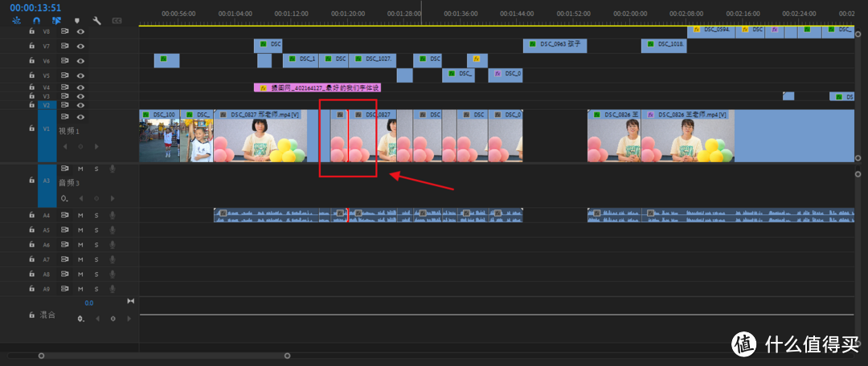Toggle the lock on track V6

point(31,61)
